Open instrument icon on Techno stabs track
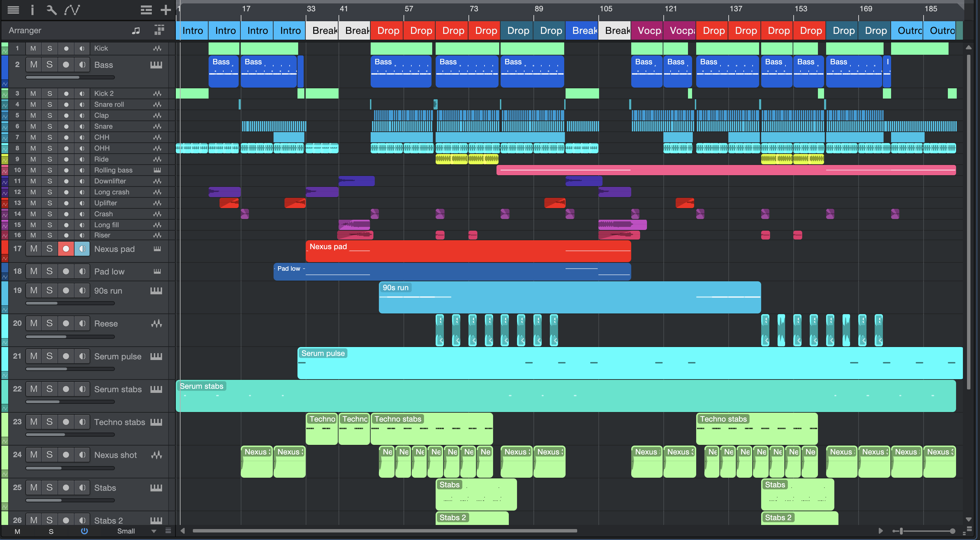This screenshot has width=980, height=540. [156, 422]
